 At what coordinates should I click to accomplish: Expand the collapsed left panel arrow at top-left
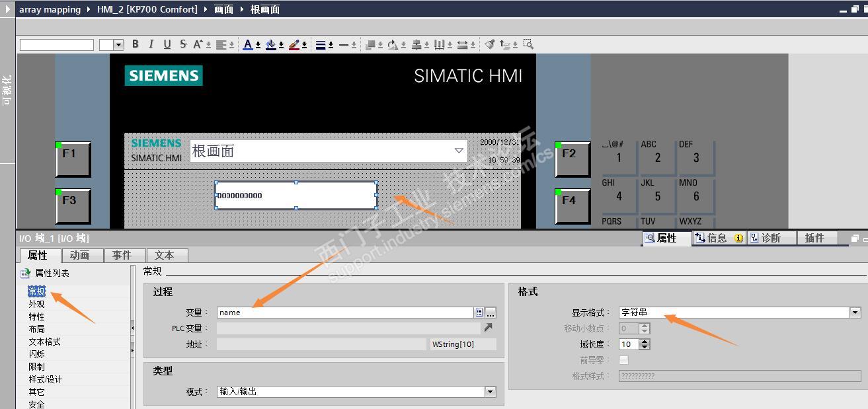pos(7,9)
